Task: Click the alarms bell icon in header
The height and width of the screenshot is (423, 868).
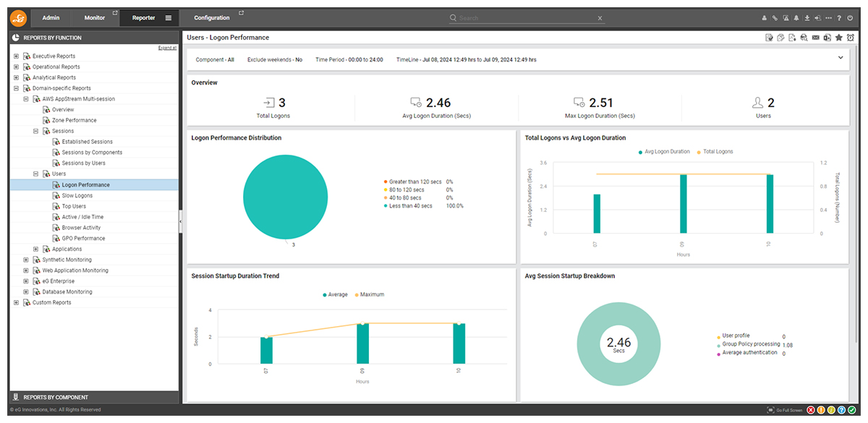Action: point(796,18)
